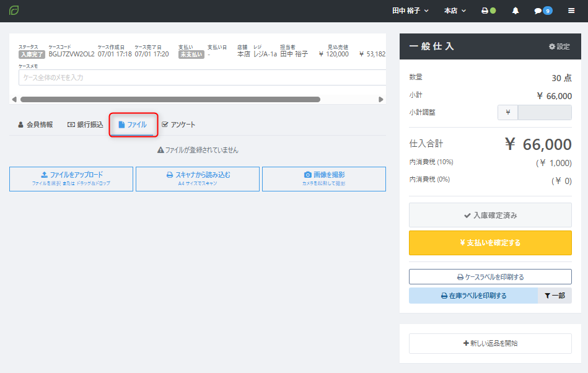Screen dimensions: 588x373
Task: Focus the 小計調整 amount field
Action: [545, 113]
